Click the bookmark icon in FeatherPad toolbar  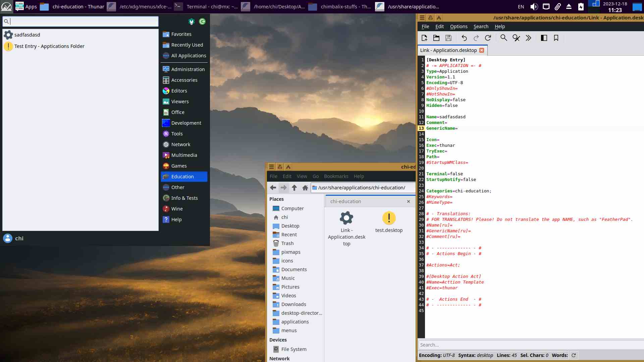[556, 38]
